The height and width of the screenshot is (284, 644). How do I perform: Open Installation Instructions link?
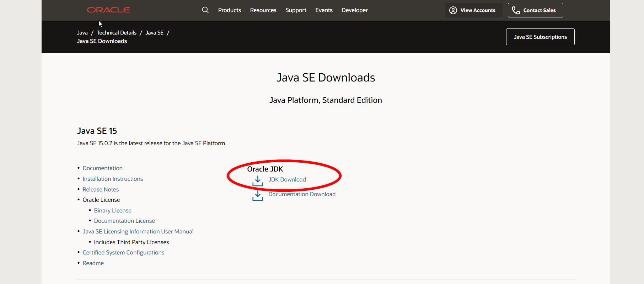[113, 179]
